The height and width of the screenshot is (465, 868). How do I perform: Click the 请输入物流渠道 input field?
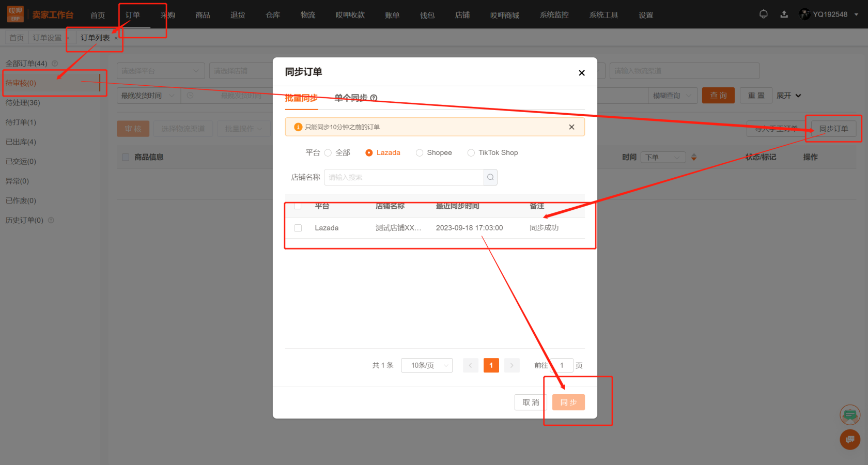(685, 71)
